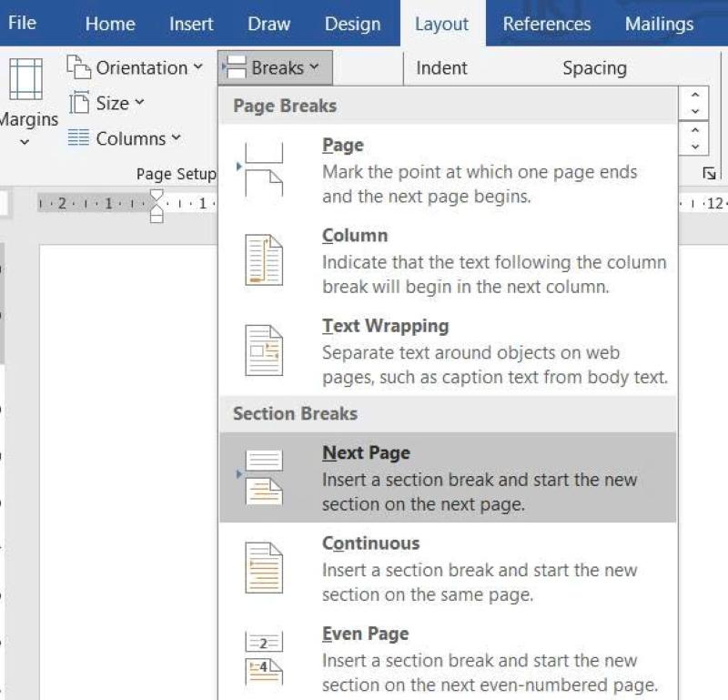Open the File menu

coord(22,23)
